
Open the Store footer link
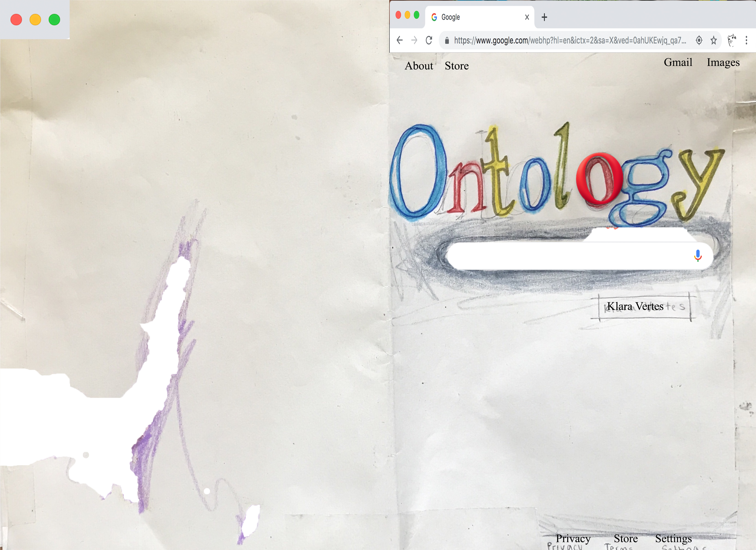tap(626, 539)
